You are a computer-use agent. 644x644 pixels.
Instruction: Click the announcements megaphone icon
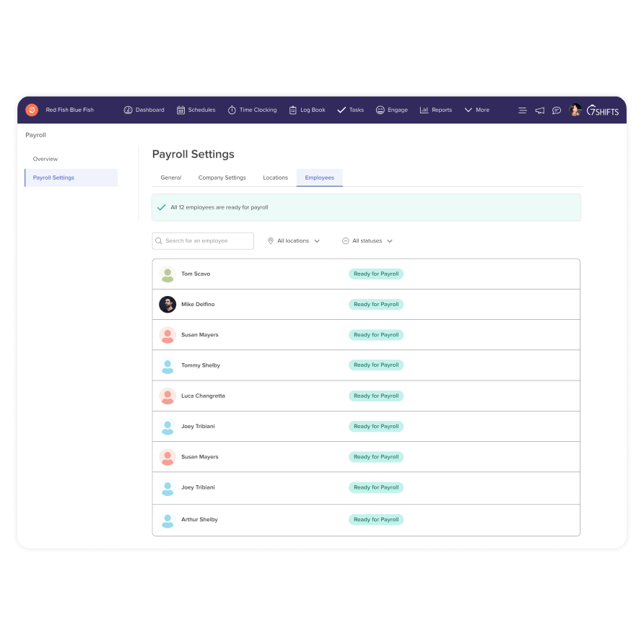point(539,110)
